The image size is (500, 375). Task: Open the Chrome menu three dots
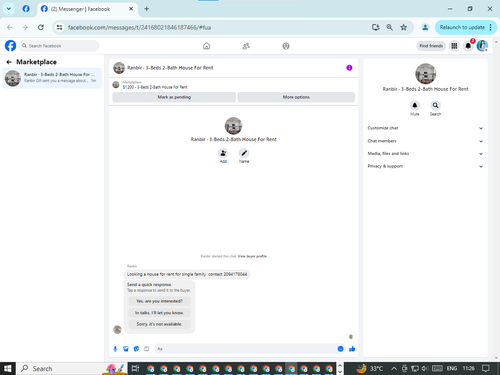pos(490,27)
